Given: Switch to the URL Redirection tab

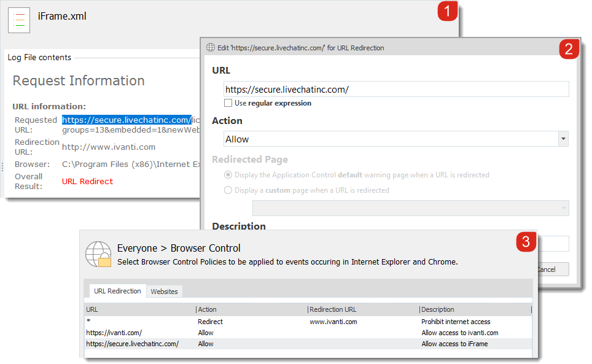Looking at the screenshot, I should point(117,291).
